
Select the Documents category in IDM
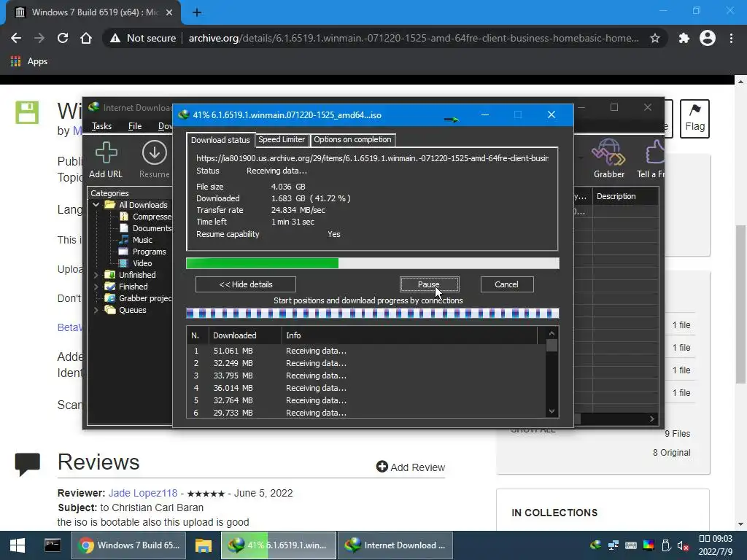[x=152, y=228]
